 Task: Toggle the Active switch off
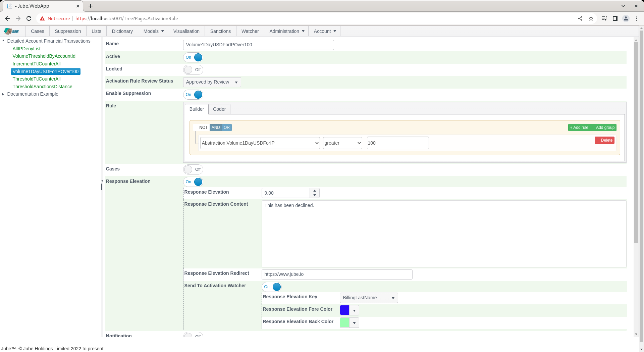(x=193, y=57)
